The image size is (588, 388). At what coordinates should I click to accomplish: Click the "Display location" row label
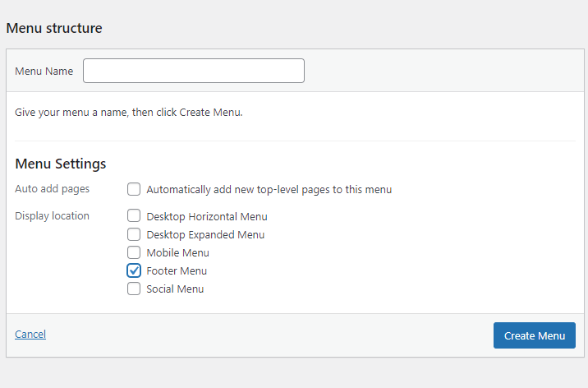click(52, 215)
